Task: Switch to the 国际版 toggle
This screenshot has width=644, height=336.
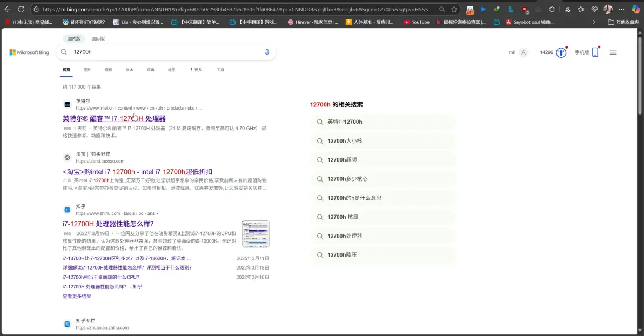Action: [x=98, y=38]
